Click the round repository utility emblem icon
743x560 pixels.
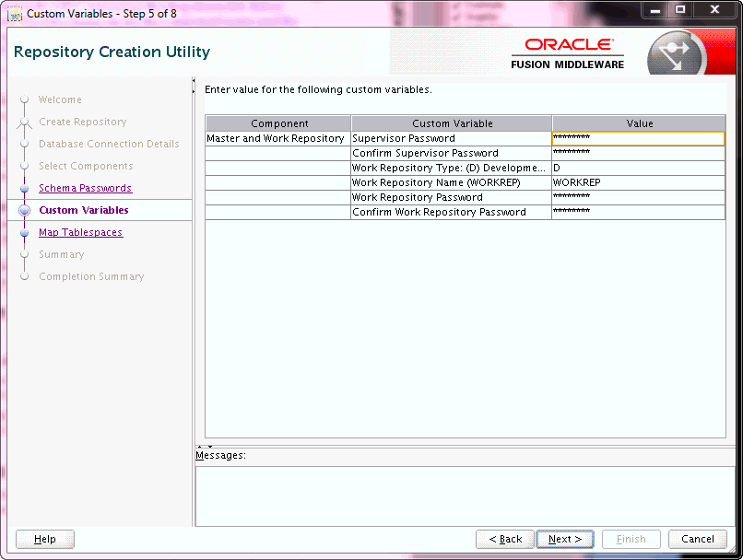tap(677, 53)
